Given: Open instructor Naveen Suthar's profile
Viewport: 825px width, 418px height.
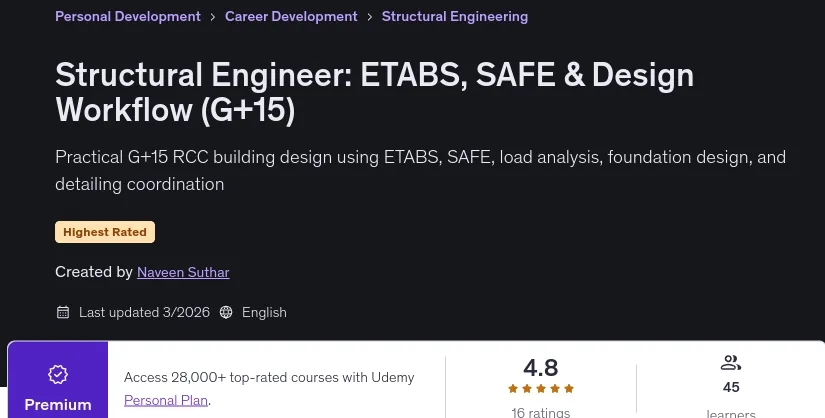Looking at the screenshot, I should click(183, 272).
